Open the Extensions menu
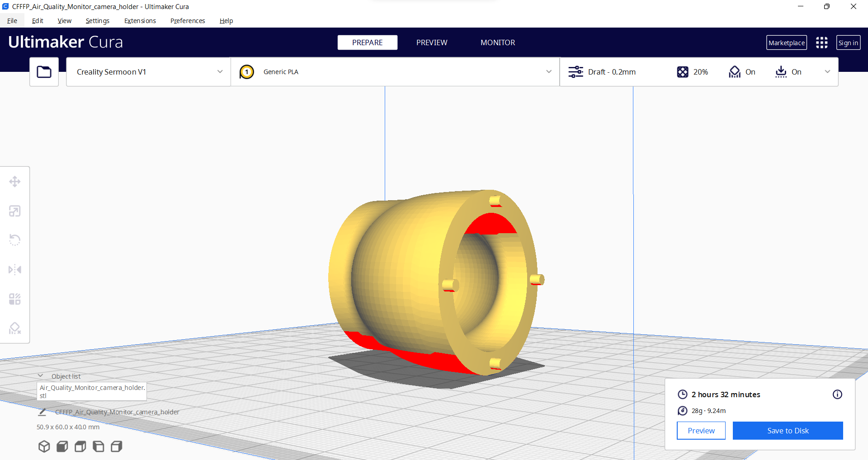The image size is (868, 460). (x=140, y=21)
